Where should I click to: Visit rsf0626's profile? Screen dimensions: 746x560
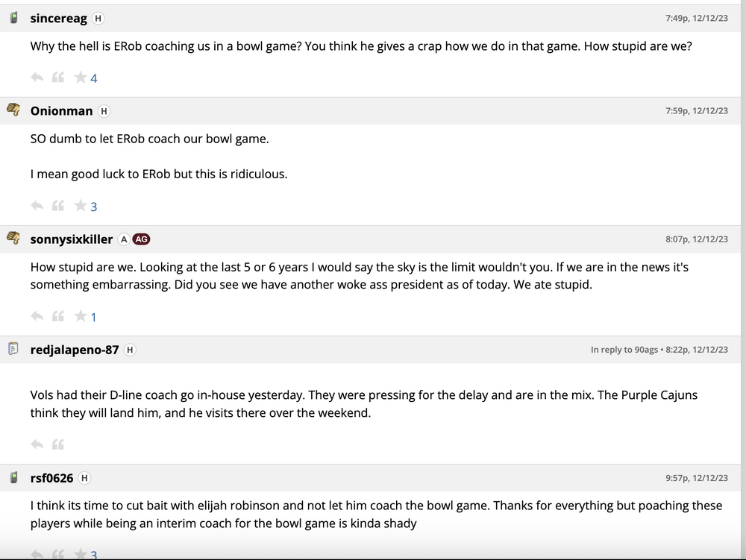click(51, 478)
